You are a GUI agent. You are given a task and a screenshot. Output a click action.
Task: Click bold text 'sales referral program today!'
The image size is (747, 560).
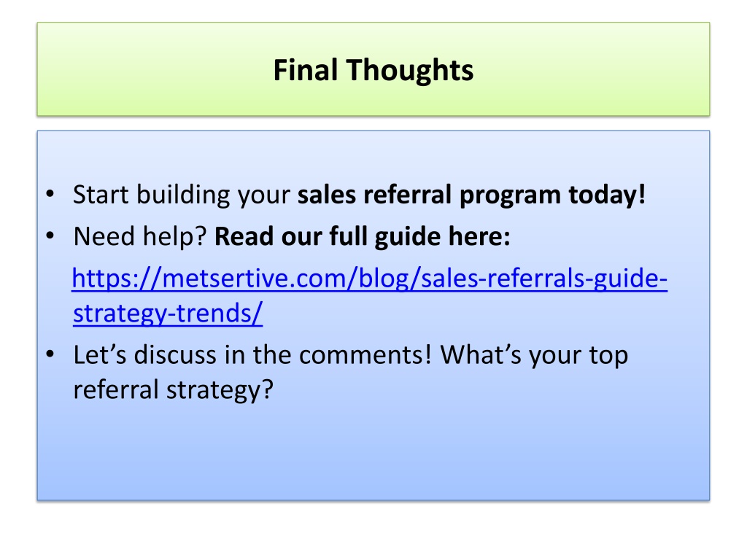(472, 195)
